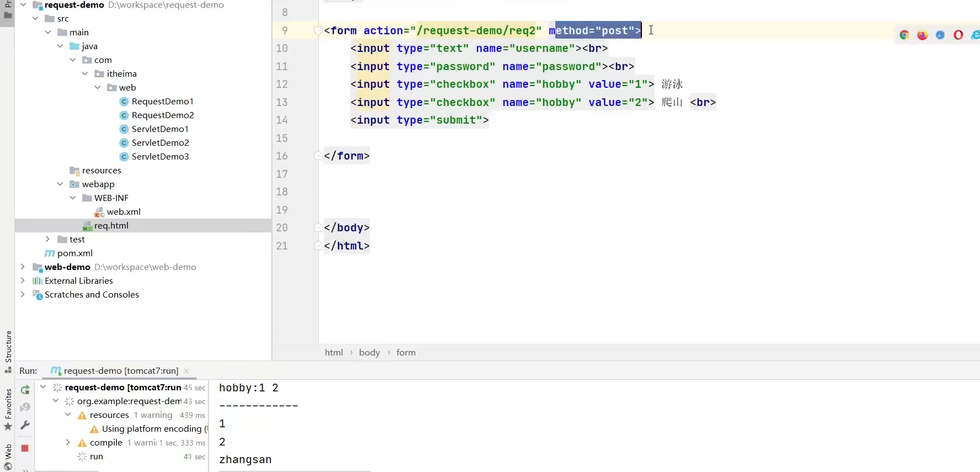Close the request-demo [tomcat7:run] tab
The width and height of the screenshot is (980, 472).
pyautogui.click(x=186, y=370)
